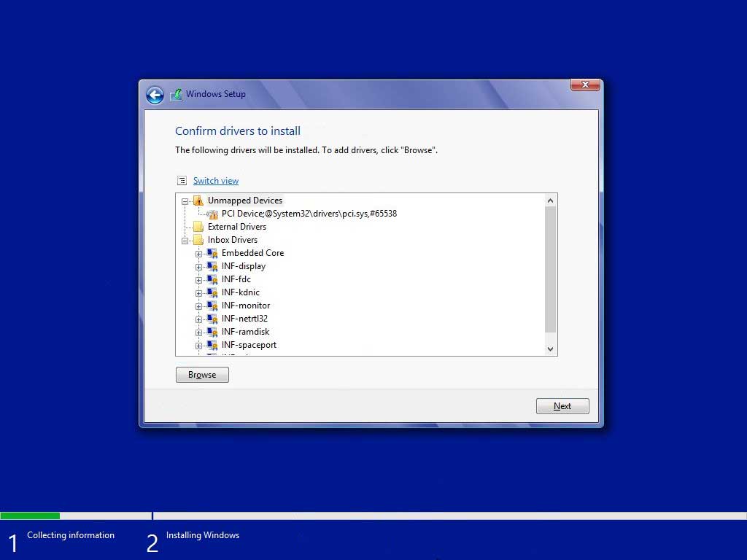Expand the INF-monitor node
The image size is (747, 560).
(x=198, y=306)
